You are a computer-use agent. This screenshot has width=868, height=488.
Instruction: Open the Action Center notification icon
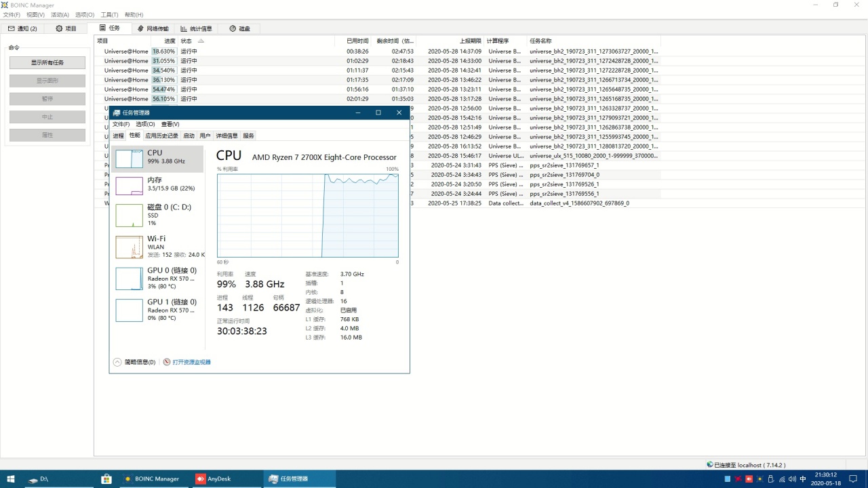coord(853,479)
